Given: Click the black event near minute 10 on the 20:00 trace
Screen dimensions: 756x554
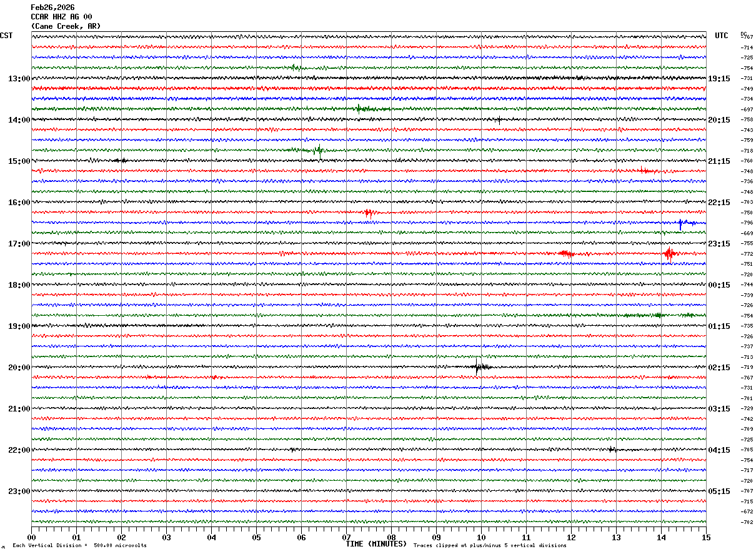Looking at the screenshot, I should 480,367.
